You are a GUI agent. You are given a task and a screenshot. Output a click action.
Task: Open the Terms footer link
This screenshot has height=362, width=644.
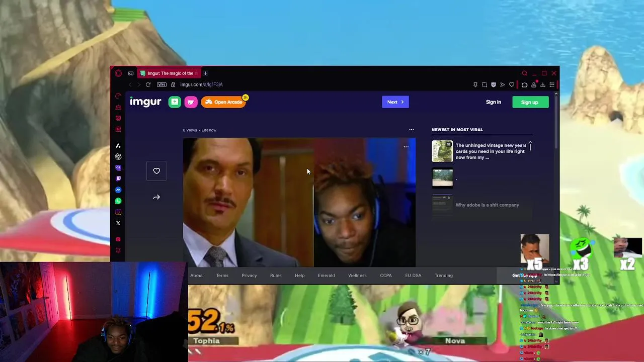[222, 276]
